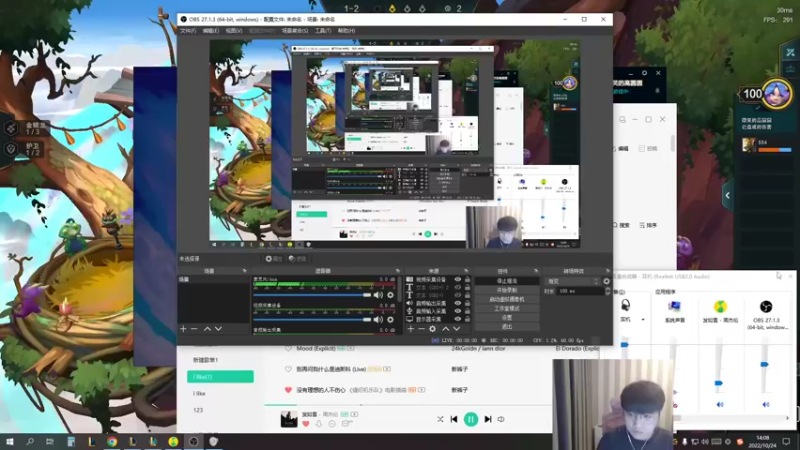Open settings gear for the second mixer channel
Screen dimensions: 800x450
click(390, 319)
